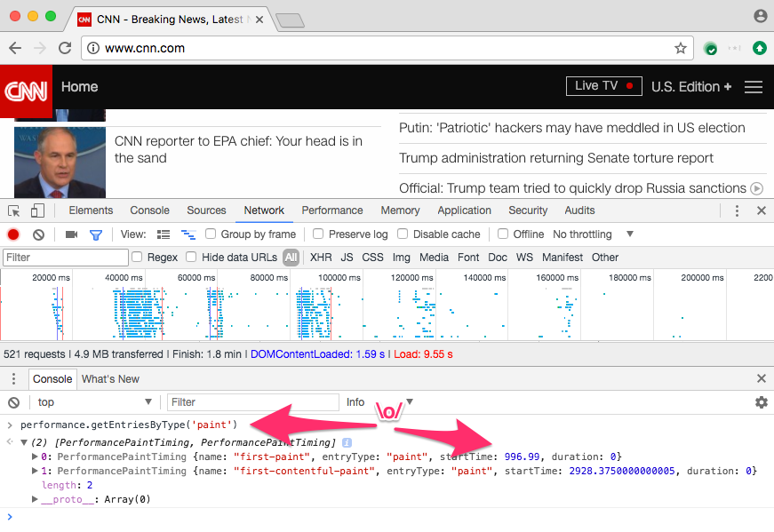The height and width of the screenshot is (532, 774).
Task: Click the www.cnn.com address bar
Action: (387, 48)
